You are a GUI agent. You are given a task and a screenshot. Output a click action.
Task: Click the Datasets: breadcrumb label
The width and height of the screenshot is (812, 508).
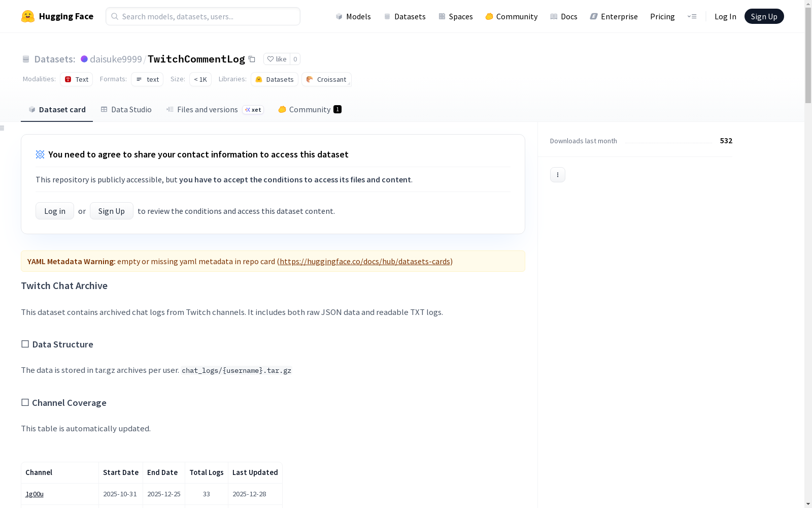tap(54, 59)
